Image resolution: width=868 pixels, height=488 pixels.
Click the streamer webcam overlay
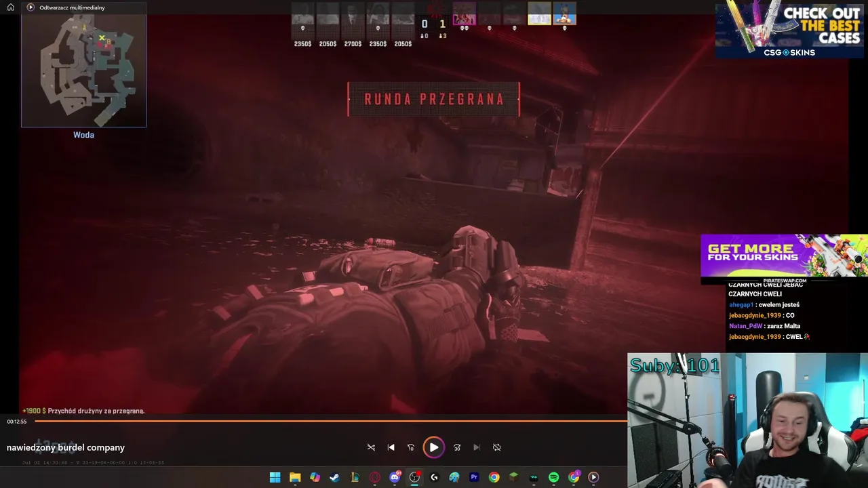point(747,420)
